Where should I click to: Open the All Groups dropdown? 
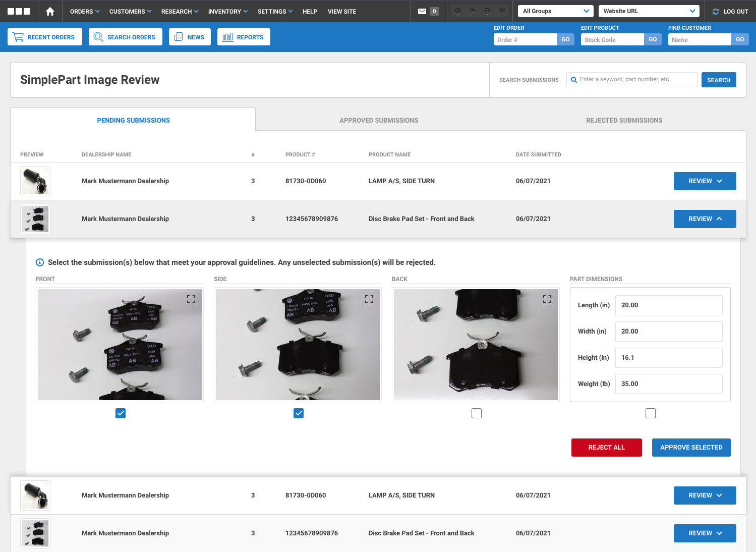click(555, 11)
